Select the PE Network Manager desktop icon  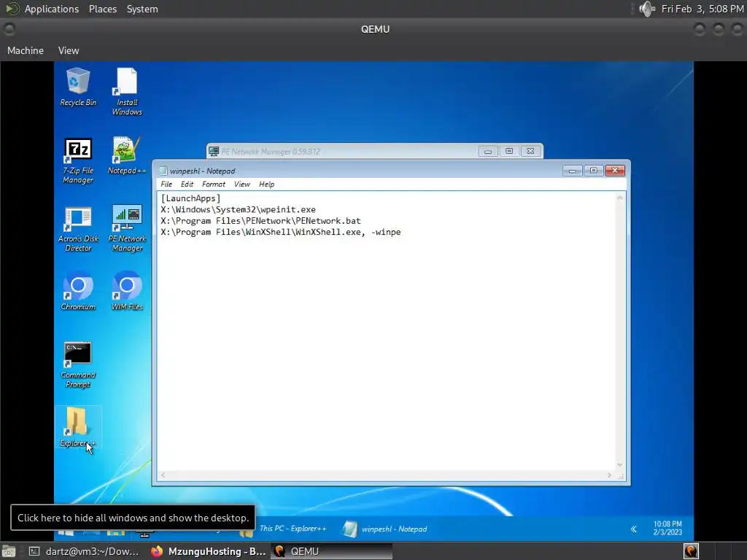pos(127,228)
